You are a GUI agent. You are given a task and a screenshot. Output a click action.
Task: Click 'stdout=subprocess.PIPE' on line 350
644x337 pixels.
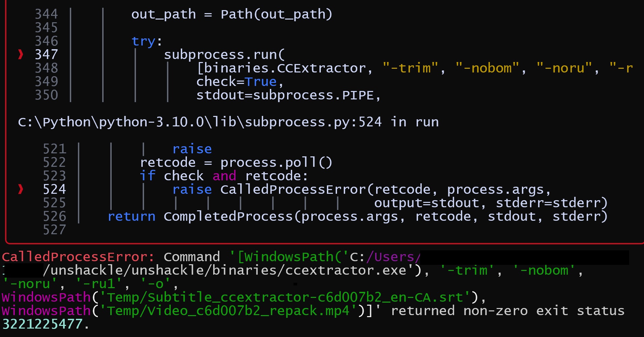pos(285,95)
